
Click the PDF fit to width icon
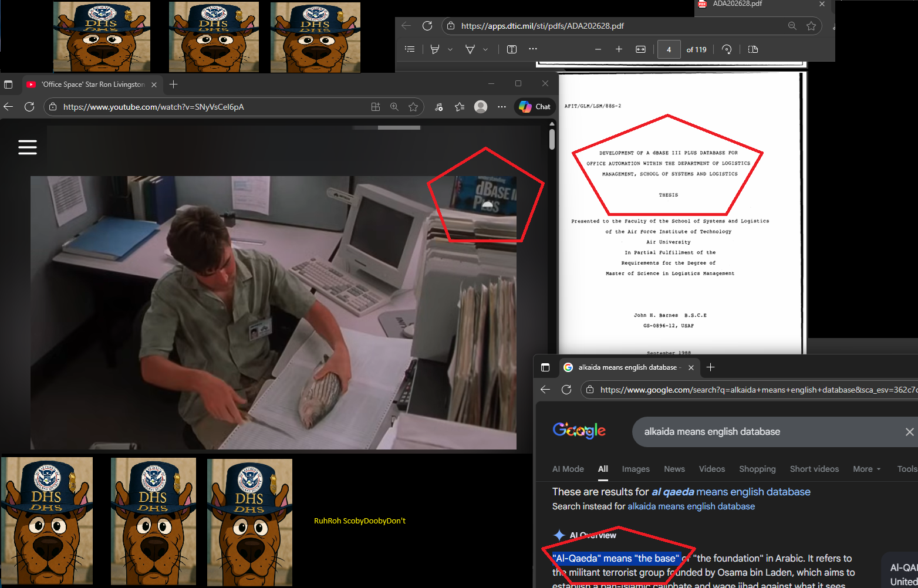click(x=640, y=49)
